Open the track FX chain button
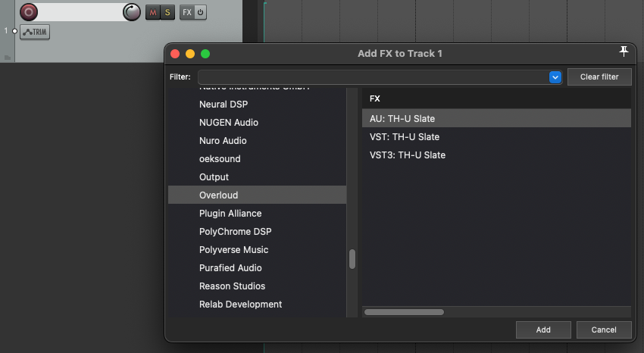Viewport: 644px width, 353px height. [x=187, y=12]
